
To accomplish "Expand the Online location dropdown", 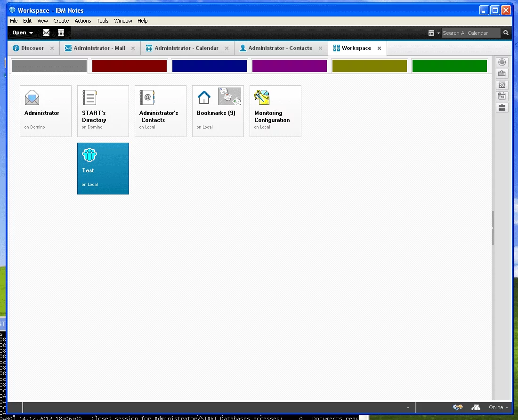I will coord(498,407).
